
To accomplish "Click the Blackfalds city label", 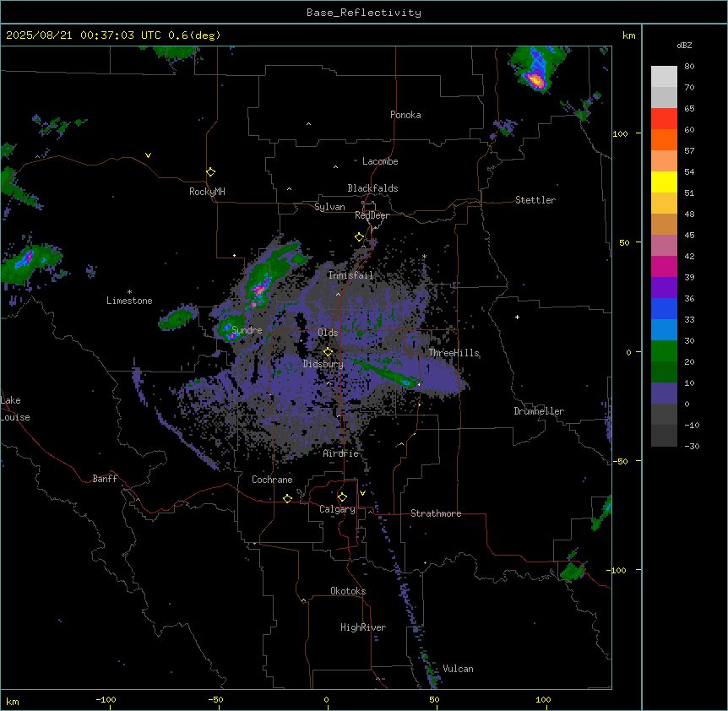I will tap(372, 188).
